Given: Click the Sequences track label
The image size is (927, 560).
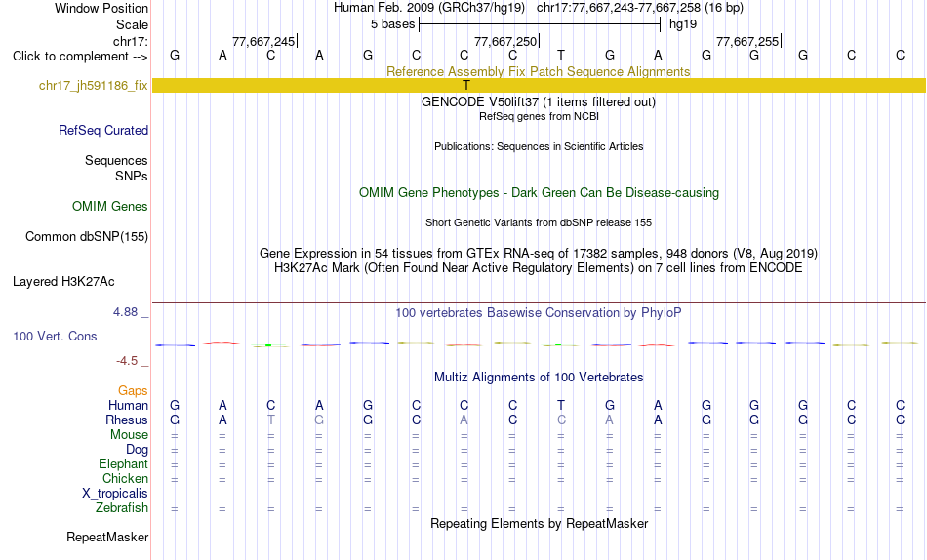Looking at the screenshot, I should tap(116, 160).
